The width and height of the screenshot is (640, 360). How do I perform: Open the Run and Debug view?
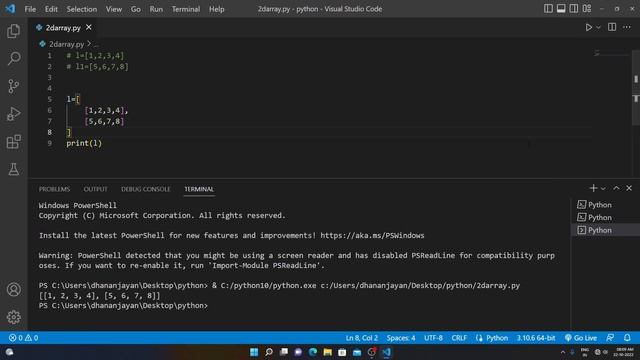tap(13, 114)
